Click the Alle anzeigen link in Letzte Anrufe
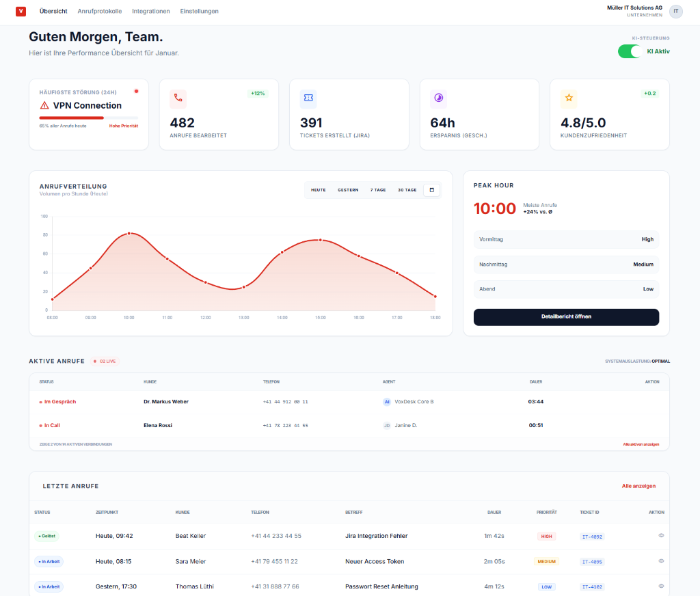This screenshot has width=700, height=596. [x=638, y=486]
